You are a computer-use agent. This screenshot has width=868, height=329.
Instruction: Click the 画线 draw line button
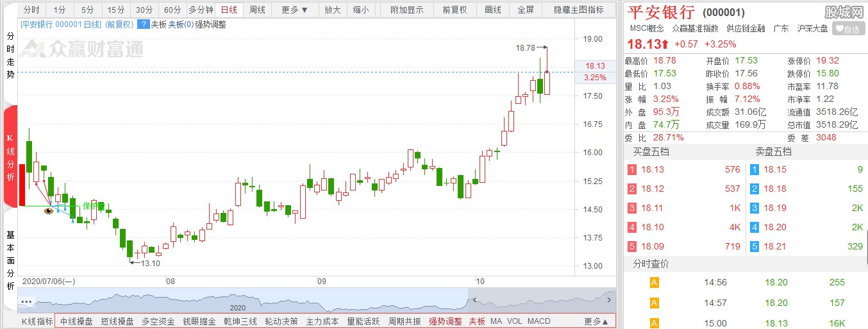point(492,10)
